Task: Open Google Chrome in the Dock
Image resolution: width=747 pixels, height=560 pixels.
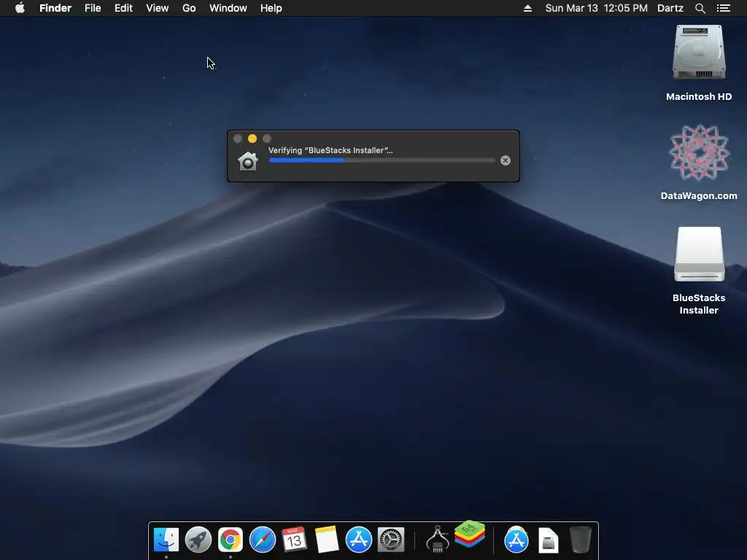Action: point(230,540)
